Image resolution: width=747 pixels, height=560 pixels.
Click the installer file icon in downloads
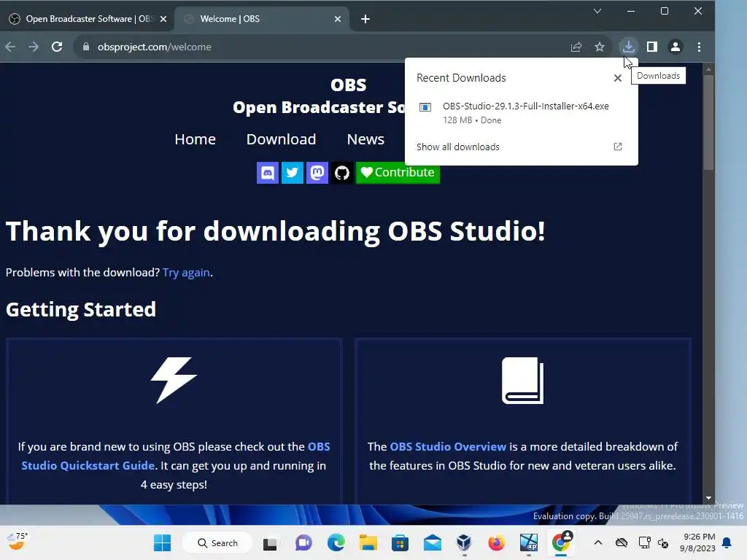[425, 107]
